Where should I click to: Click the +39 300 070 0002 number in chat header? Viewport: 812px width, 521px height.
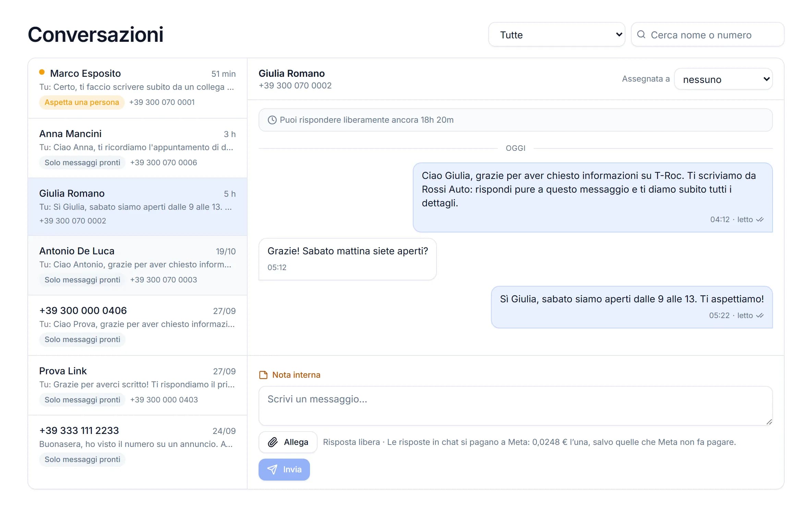click(x=295, y=86)
